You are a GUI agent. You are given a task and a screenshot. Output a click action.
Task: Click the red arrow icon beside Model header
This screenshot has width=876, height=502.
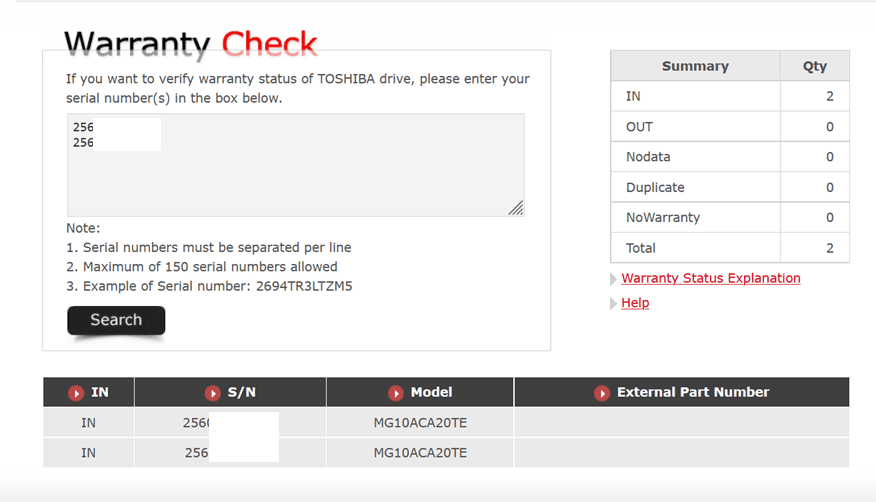[x=395, y=393]
